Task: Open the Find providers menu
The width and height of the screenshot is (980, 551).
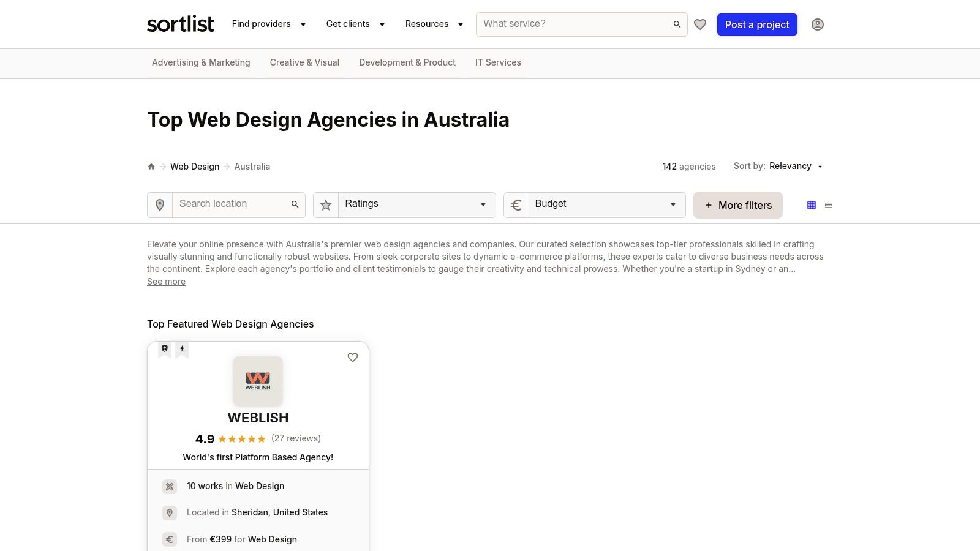Action: click(x=268, y=24)
